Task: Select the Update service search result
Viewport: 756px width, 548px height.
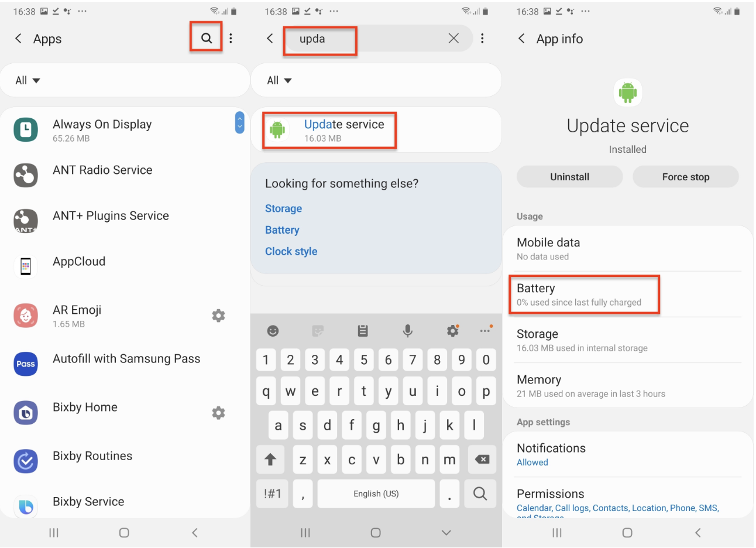Action: click(376, 130)
